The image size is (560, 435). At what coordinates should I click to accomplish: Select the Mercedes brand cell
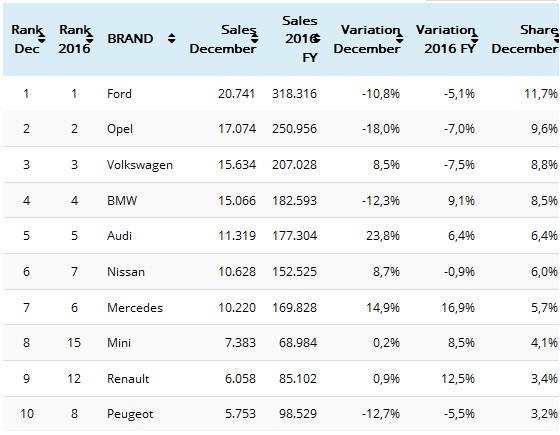click(135, 308)
